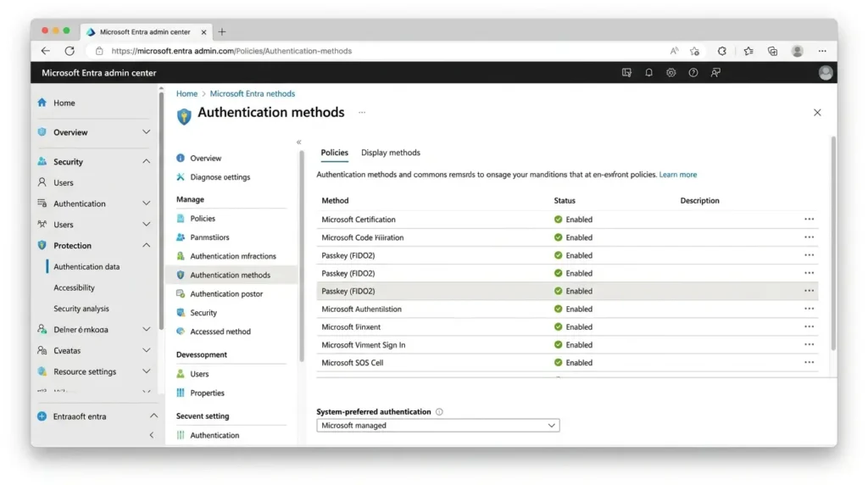Open the settings gear in Entra header

tap(671, 73)
